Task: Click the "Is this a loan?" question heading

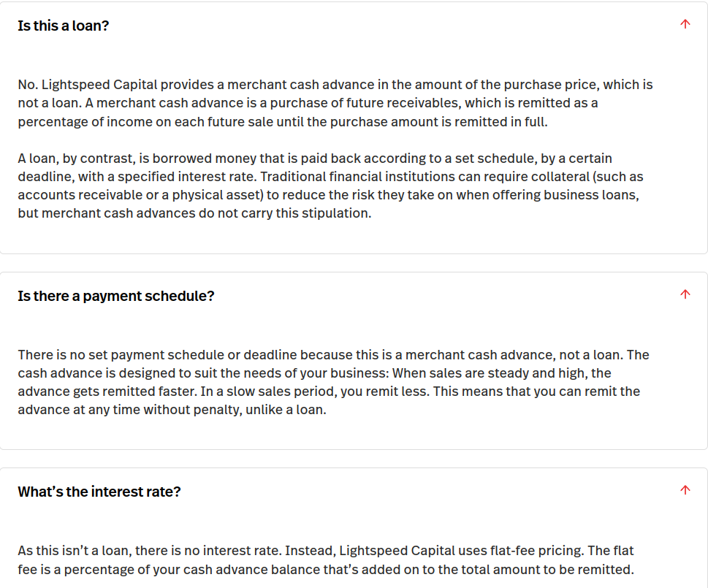Action: (64, 26)
